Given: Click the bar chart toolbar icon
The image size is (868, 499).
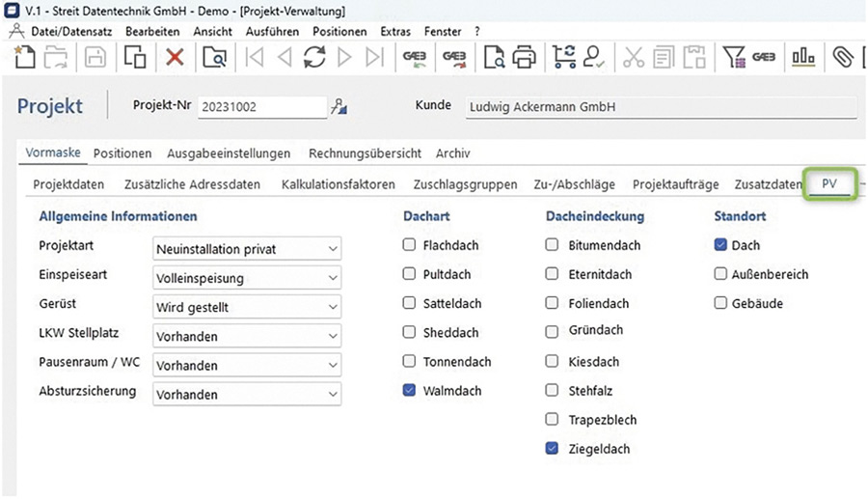Looking at the screenshot, I should coord(803,58).
